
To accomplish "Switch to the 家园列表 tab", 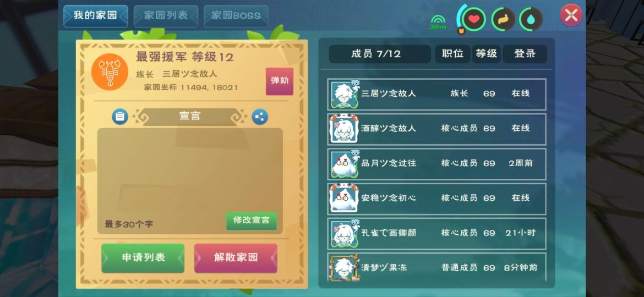I will [x=166, y=16].
